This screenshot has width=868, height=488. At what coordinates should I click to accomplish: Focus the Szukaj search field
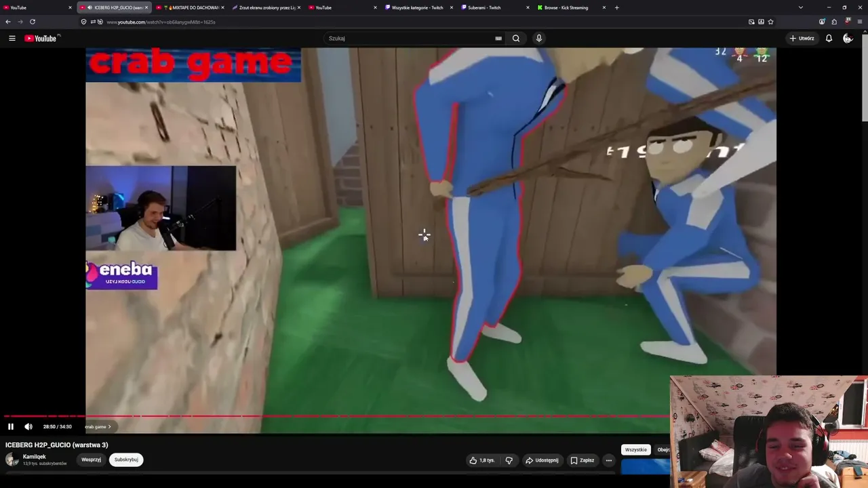409,39
